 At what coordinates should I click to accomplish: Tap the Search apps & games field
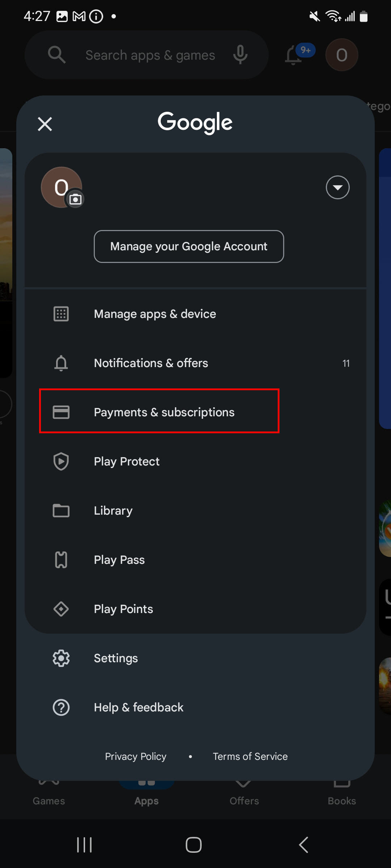[x=150, y=55]
